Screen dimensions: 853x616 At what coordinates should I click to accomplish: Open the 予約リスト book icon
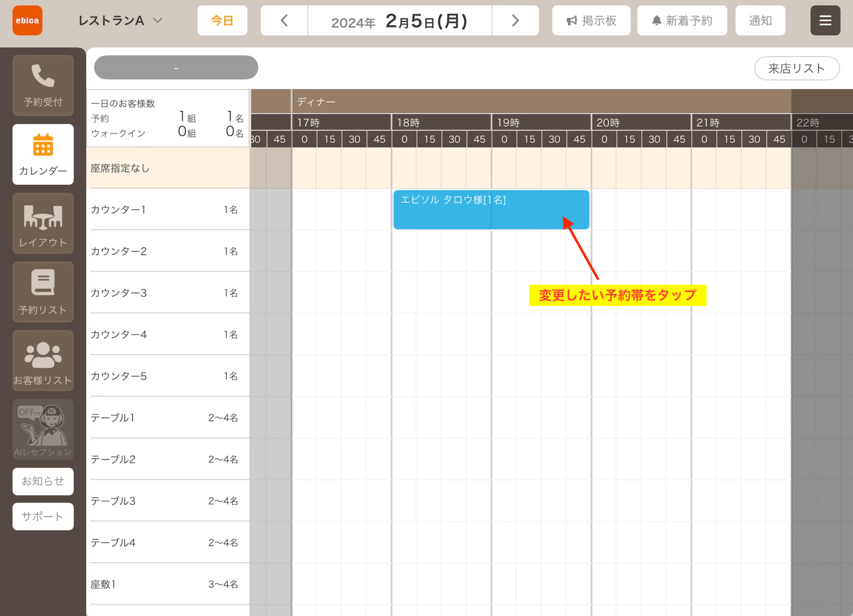pyautogui.click(x=43, y=292)
